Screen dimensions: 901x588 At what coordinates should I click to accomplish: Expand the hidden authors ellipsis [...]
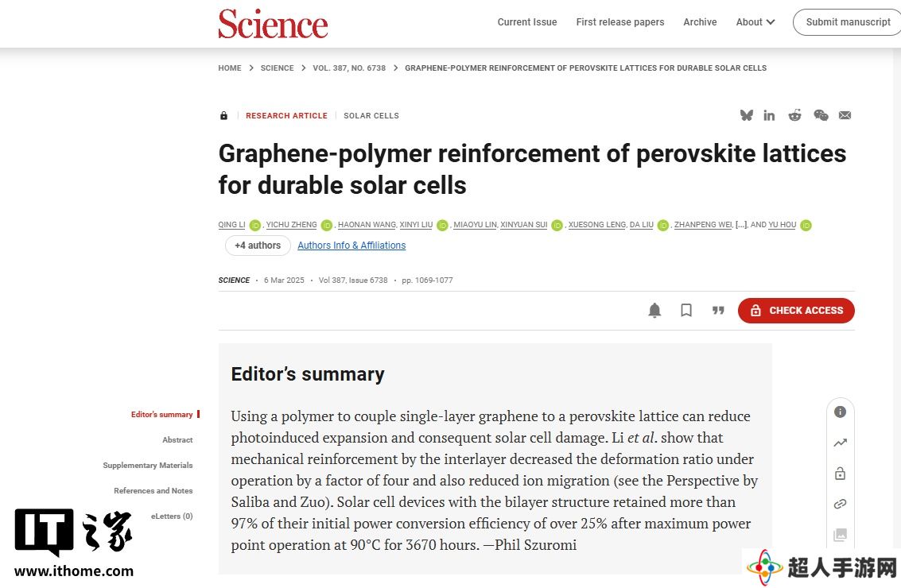(x=740, y=225)
